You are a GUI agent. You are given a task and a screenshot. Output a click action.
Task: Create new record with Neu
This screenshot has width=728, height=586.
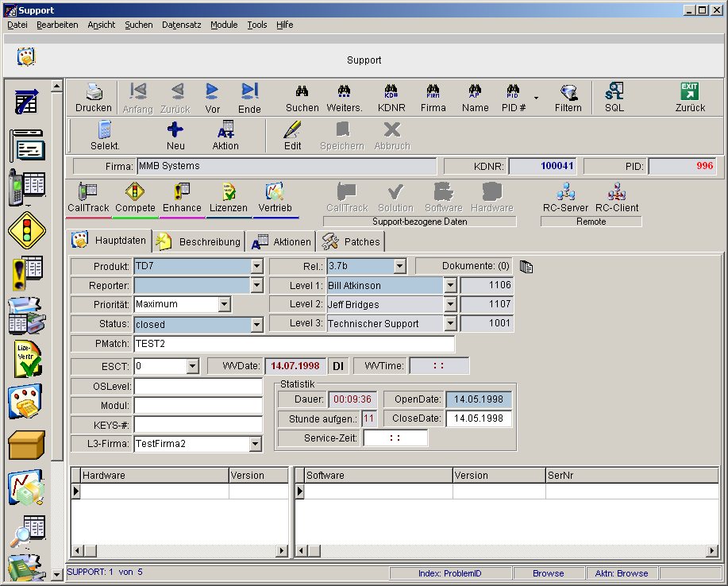(x=175, y=136)
